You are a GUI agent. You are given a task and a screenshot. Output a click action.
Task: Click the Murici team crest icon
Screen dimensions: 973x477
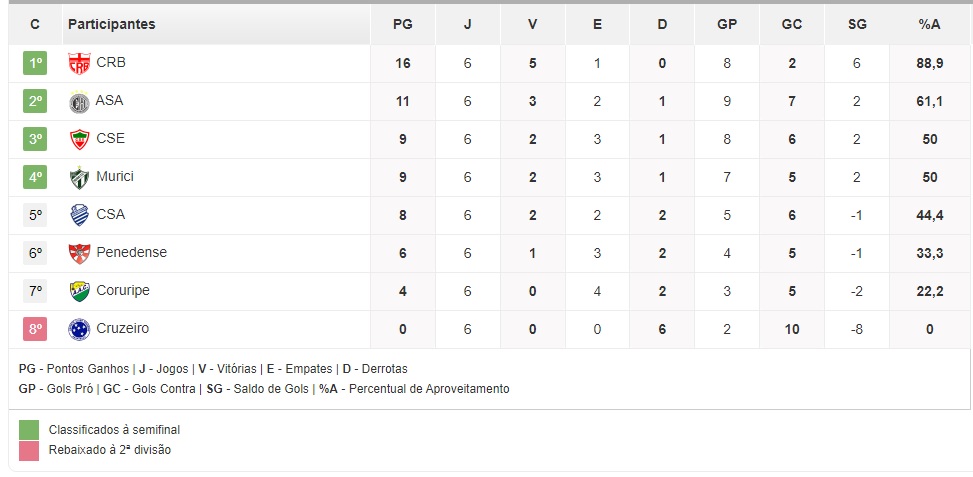pos(79,177)
